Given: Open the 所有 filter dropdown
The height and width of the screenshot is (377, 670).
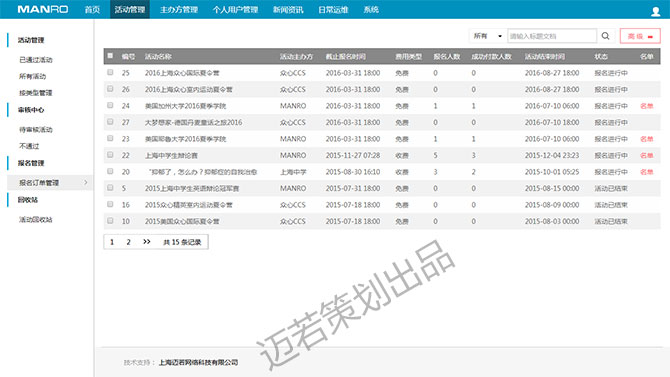Looking at the screenshot, I should [x=488, y=36].
